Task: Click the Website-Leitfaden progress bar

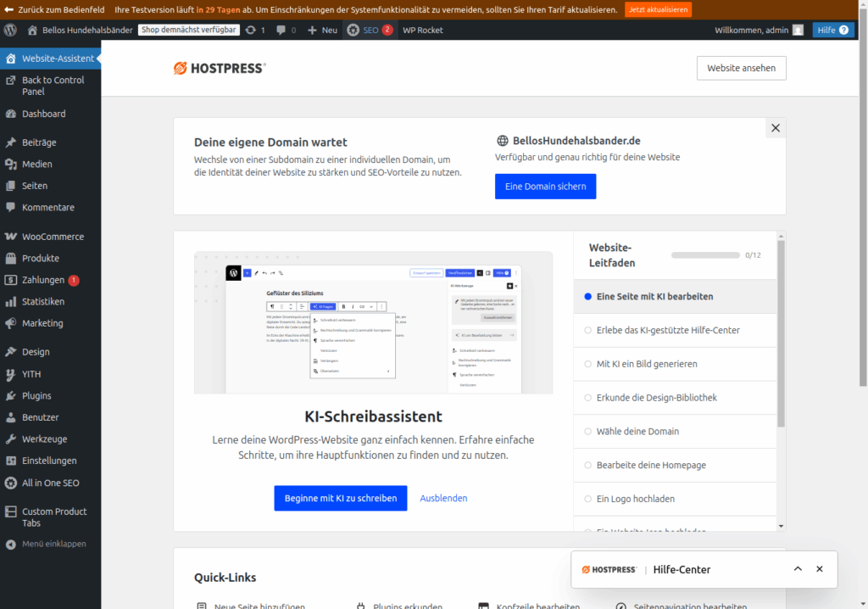Action: coord(705,255)
